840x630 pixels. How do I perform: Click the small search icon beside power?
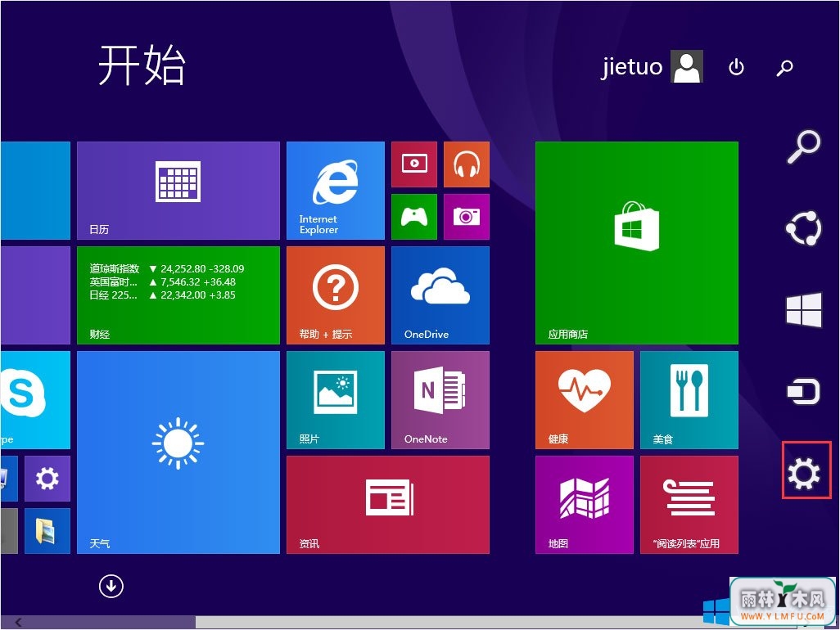point(785,67)
